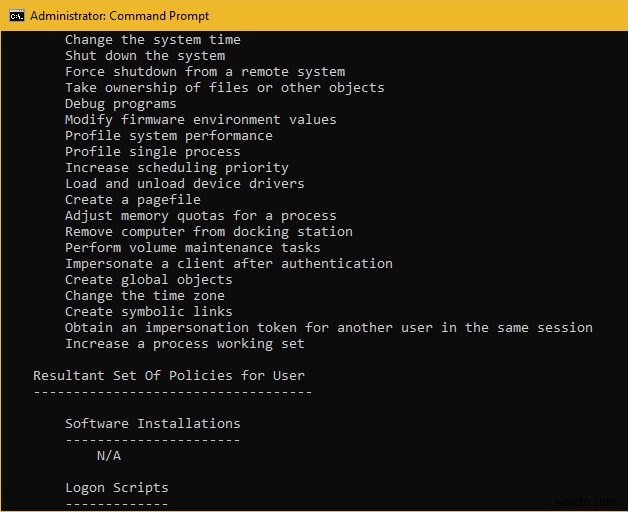
Task: Click the 'Profile system performance' line
Action: click(168, 136)
